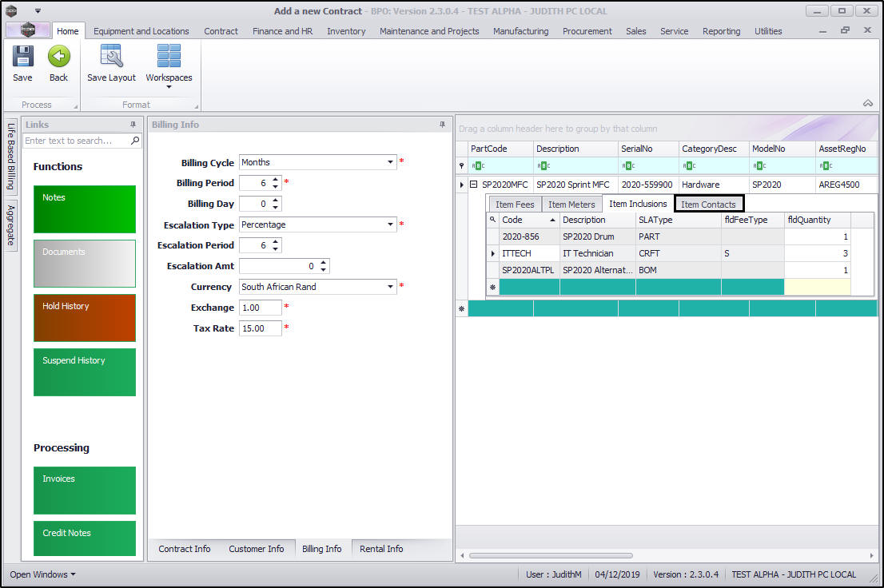Screen dimensions: 884x588
Task: Click the search magnifier in Links panel
Action: click(x=135, y=141)
